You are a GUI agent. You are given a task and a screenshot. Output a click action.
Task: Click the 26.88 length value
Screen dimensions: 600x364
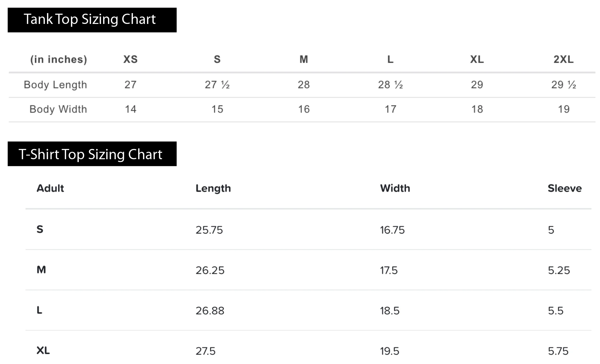pos(210,310)
